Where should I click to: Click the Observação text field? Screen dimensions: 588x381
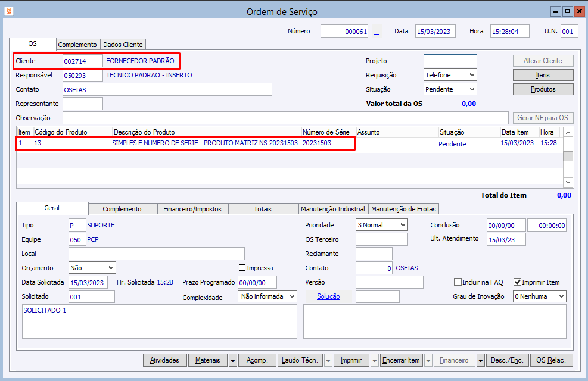pyautogui.click(x=285, y=118)
